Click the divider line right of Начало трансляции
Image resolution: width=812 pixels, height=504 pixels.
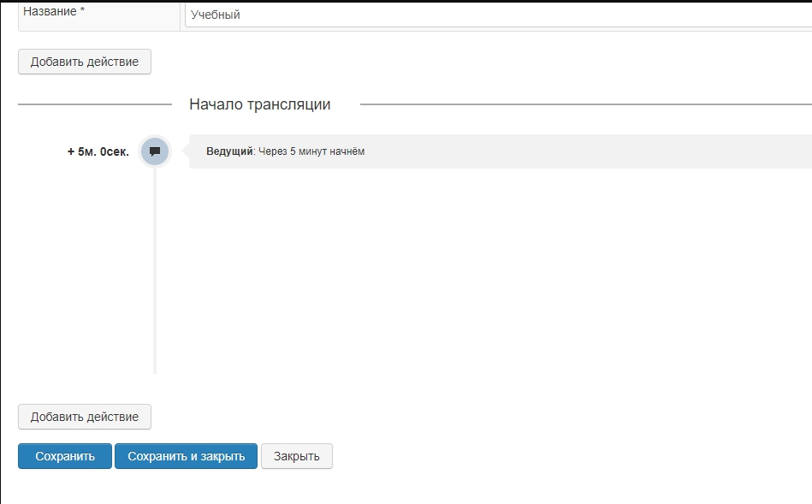pyautogui.click(x=582, y=104)
